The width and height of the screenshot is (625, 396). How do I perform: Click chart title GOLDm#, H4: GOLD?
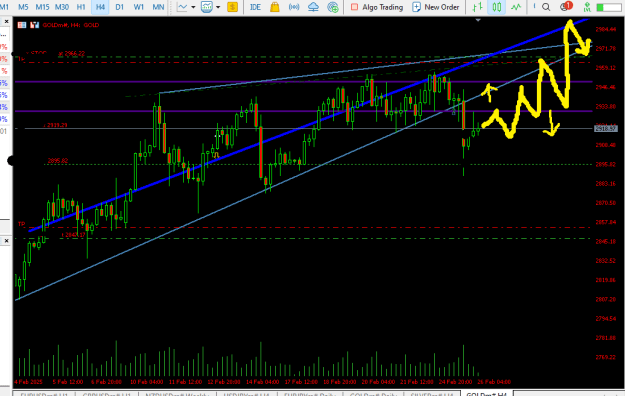tap(71, 25)
